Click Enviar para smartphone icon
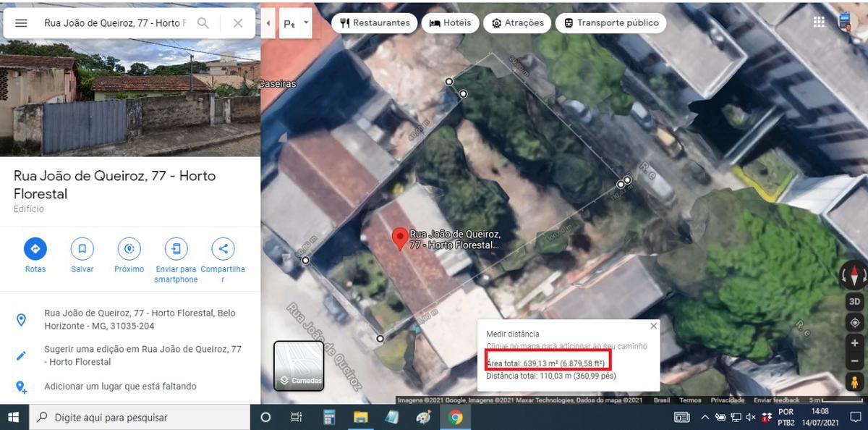 tap(176, 249)
